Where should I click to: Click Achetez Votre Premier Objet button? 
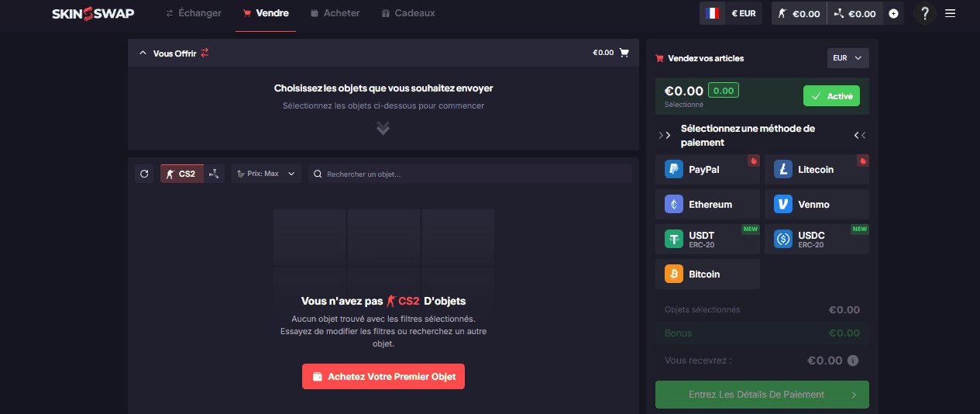(383, 377)
